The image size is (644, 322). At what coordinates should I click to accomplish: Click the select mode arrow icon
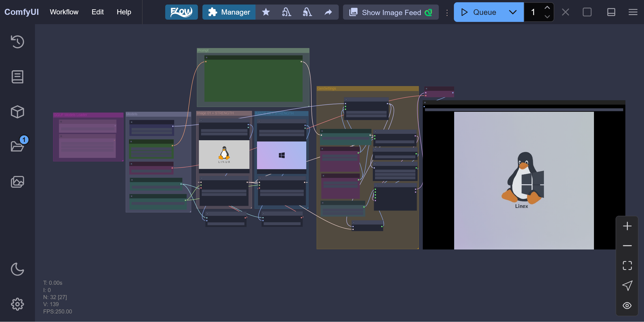(x=627, y=285)
